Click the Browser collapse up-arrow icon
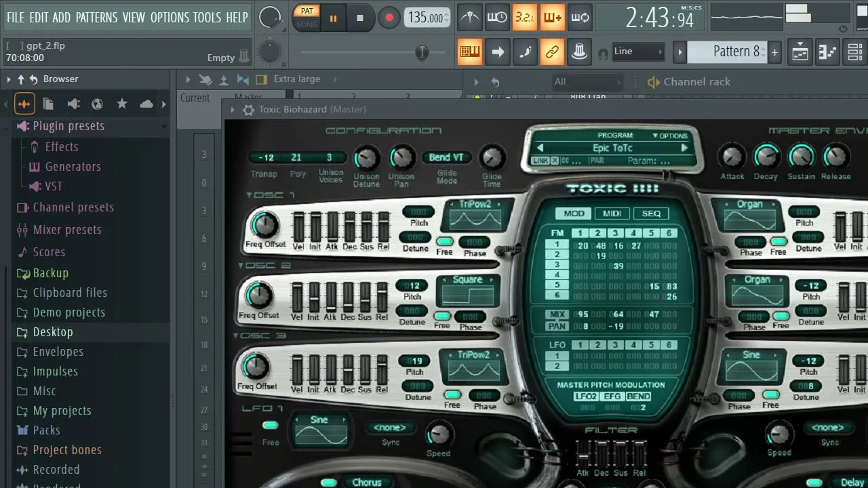The height and width of the screenshot is (488, 868). pos(21,79)
